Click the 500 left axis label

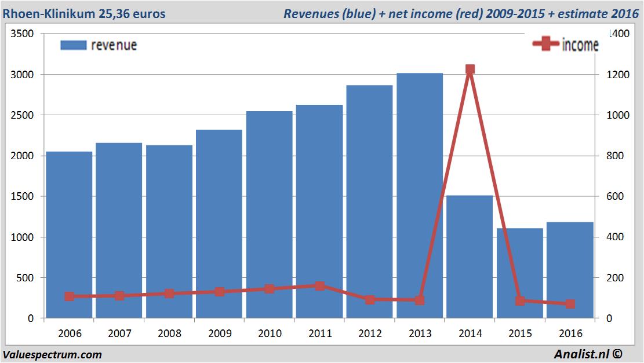click(x=25, y=278)
